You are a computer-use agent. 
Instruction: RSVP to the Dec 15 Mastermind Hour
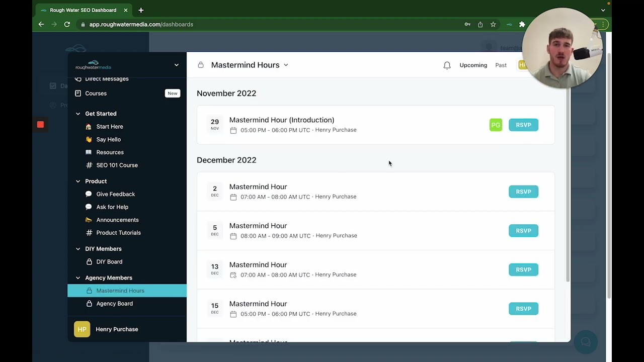click(x=523, y=309)
